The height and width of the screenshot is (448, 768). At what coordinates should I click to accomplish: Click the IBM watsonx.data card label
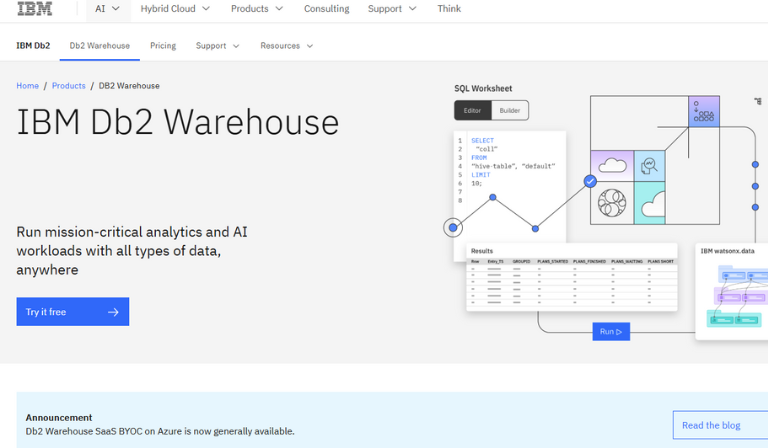727,251
